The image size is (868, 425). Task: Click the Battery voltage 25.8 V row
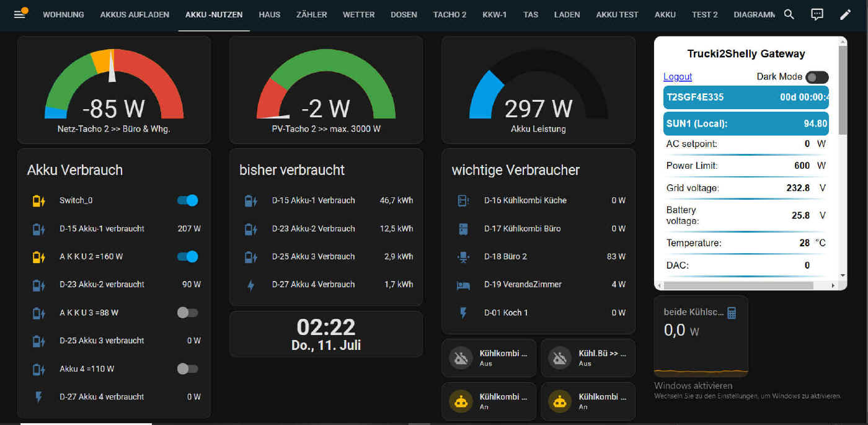[746, 215]
